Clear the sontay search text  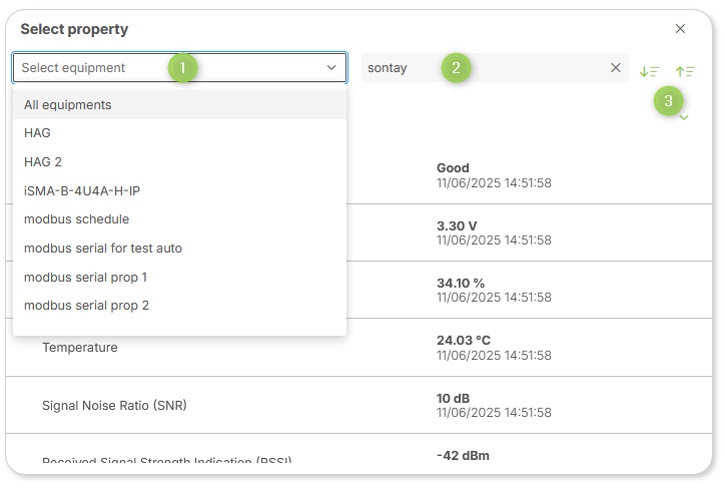point(615,67)
